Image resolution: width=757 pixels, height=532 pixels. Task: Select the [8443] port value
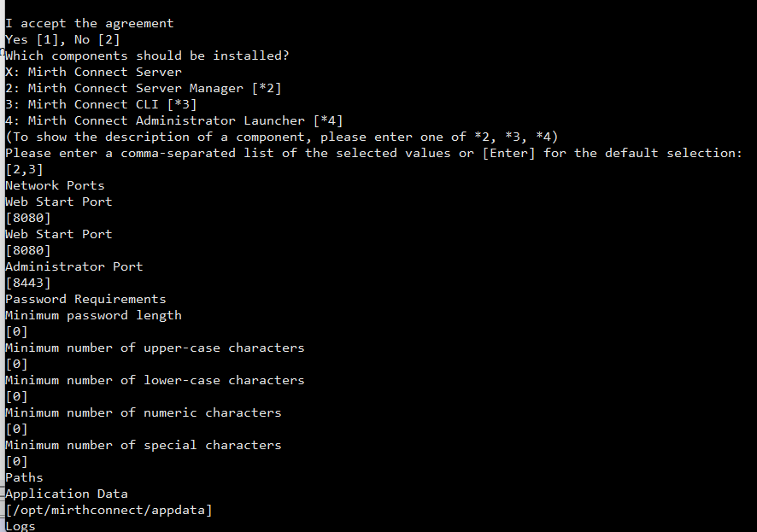[28, 283]
